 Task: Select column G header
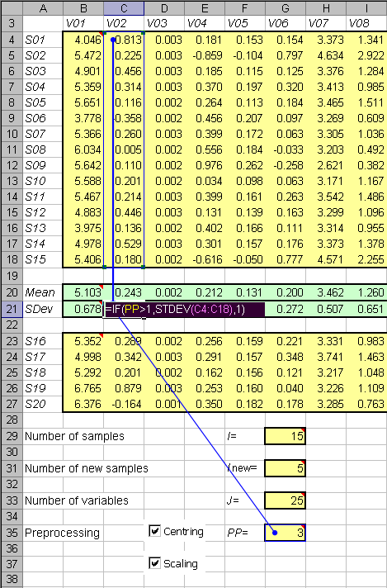pyautogui.click(x=286, y=8)
